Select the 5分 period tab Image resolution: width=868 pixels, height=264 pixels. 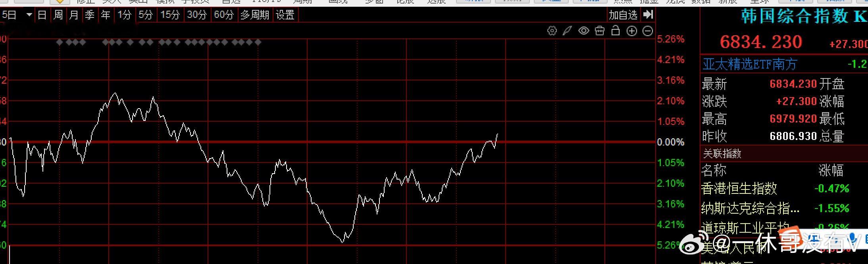(146, 15)
